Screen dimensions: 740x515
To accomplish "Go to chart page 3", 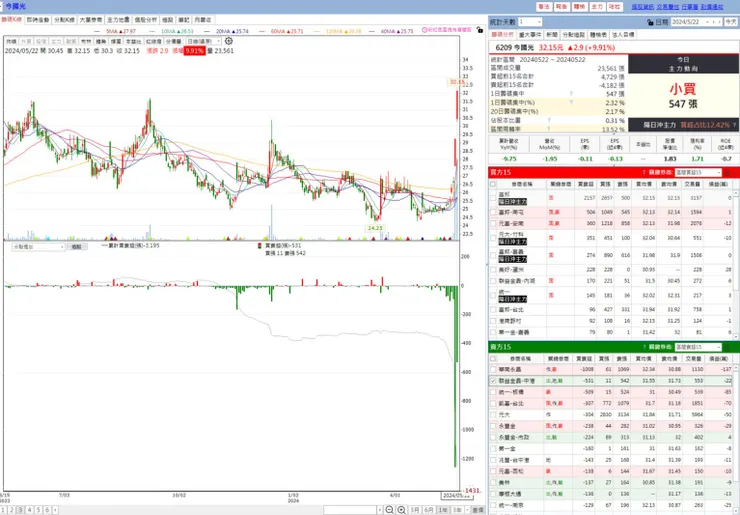I will click(20, 510).
